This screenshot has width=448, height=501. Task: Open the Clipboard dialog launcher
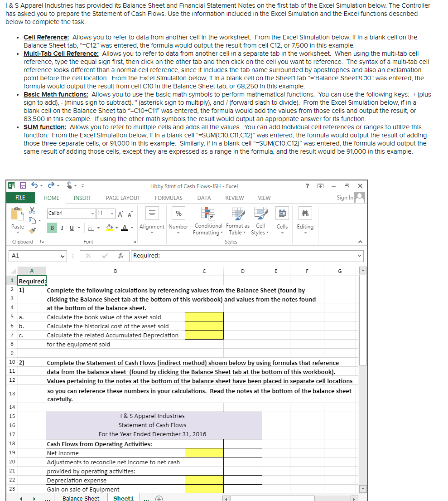coord(42,242)
